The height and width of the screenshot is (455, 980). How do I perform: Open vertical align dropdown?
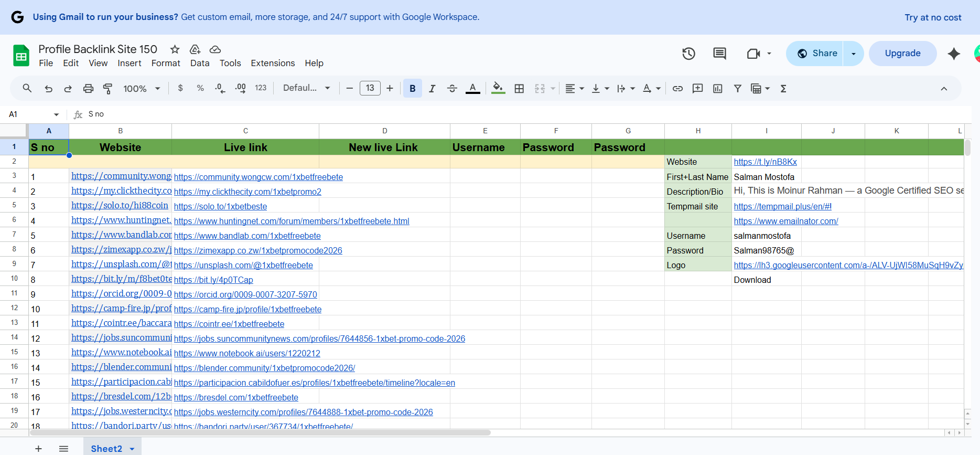point(600,88)
